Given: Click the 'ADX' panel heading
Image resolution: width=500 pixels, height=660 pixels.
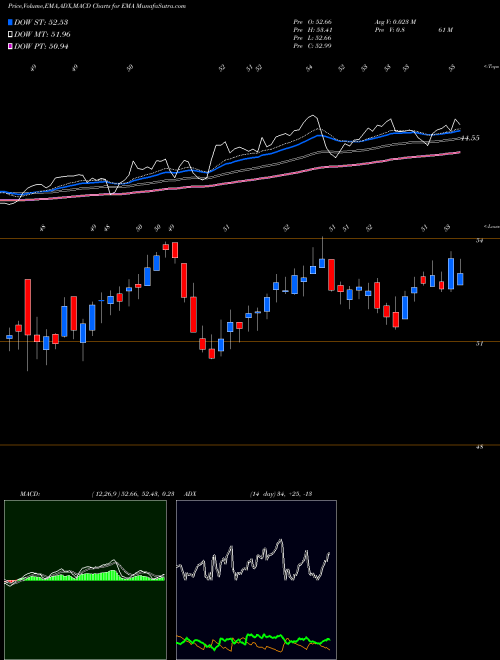Looking at the screenshot, I should click(190, 494).
